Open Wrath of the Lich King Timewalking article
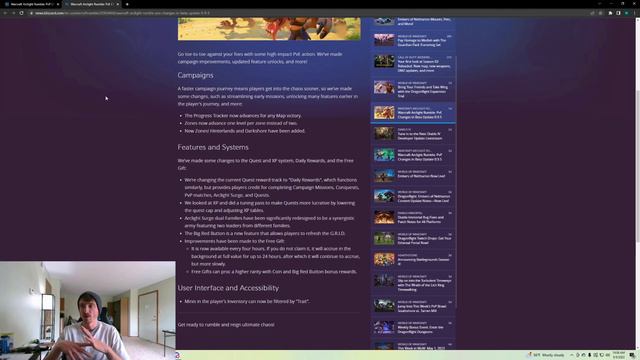Viewport: 640px width, 360px height. 424,285
